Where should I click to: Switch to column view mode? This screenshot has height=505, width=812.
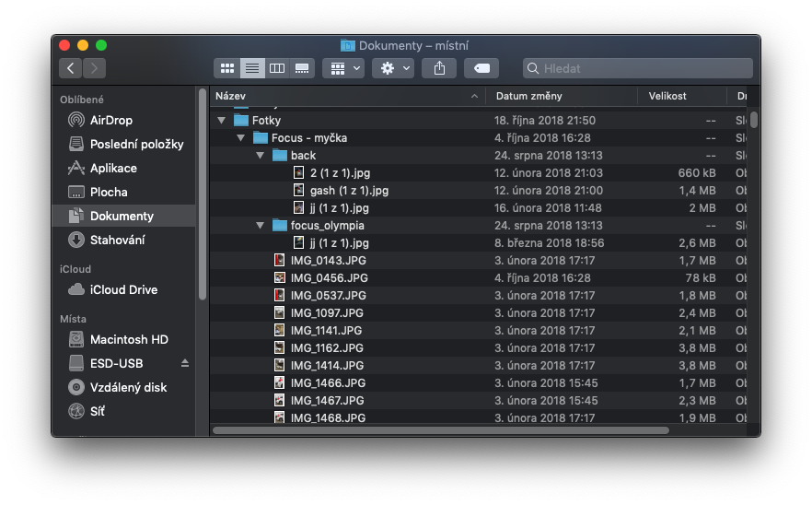[x=276, y=68]
